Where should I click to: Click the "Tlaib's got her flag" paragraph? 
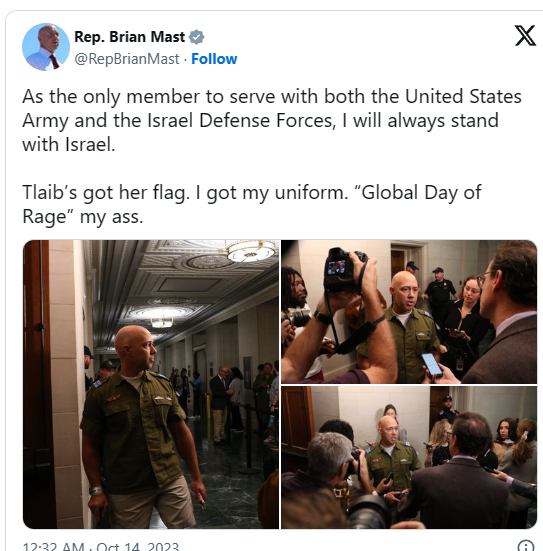click(x=252, y=204)
